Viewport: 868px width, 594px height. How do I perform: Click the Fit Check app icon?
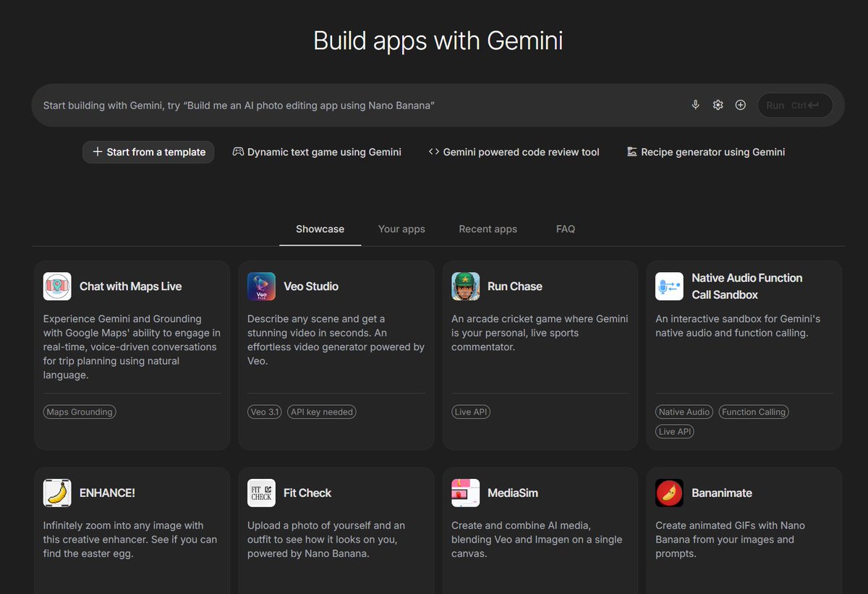pyautogui.click(x=261, y=493)
